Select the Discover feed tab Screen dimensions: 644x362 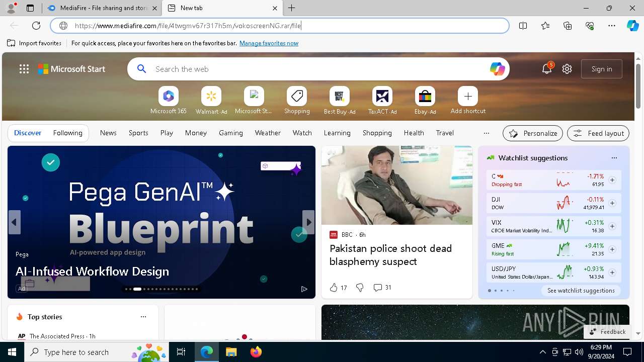coord(28,133)
